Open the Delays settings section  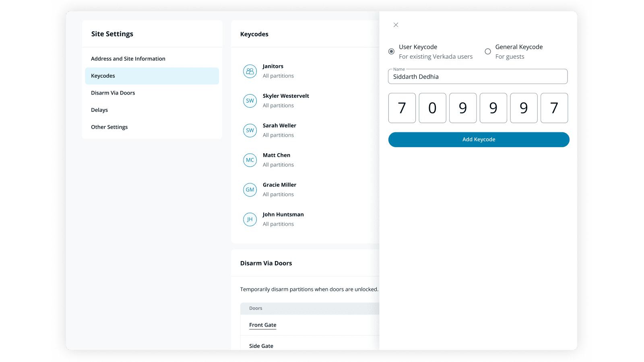pos(99,110)
